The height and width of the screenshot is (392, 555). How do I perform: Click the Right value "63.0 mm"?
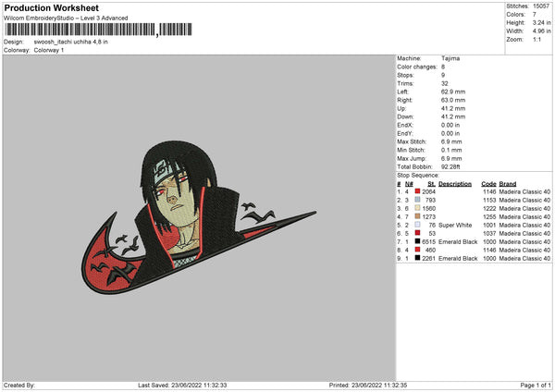pyautogui.click(x=453, y=100)
